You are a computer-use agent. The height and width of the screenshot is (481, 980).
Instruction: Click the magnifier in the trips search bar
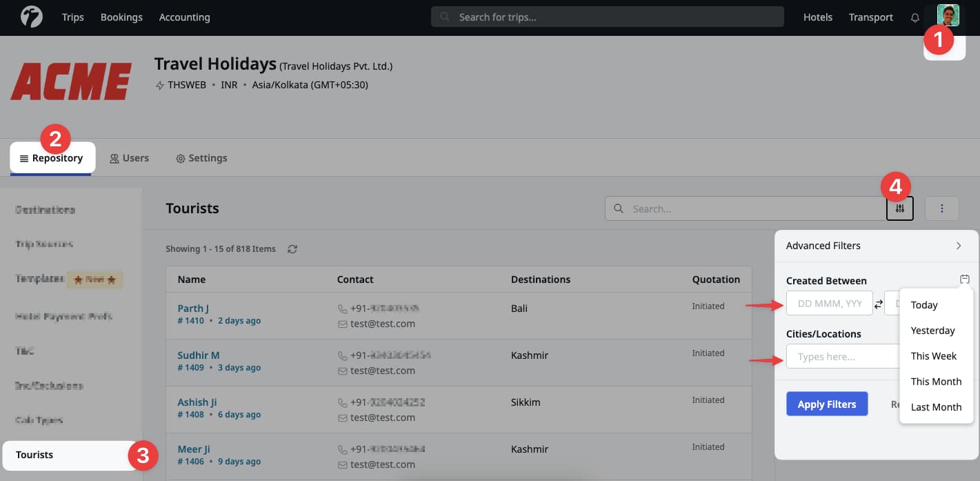point(444,17)
